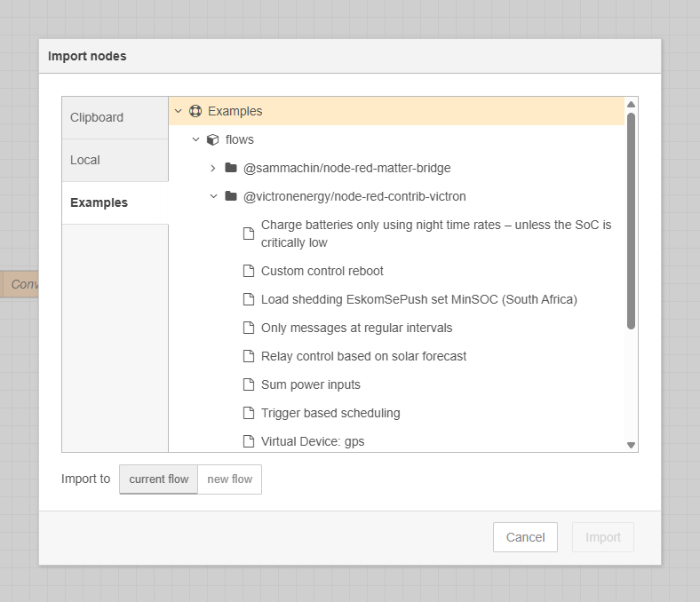Viewport: 700px width, 602px height.
Task: Click the Sum power inputs file icon
Action: (249, 384)
